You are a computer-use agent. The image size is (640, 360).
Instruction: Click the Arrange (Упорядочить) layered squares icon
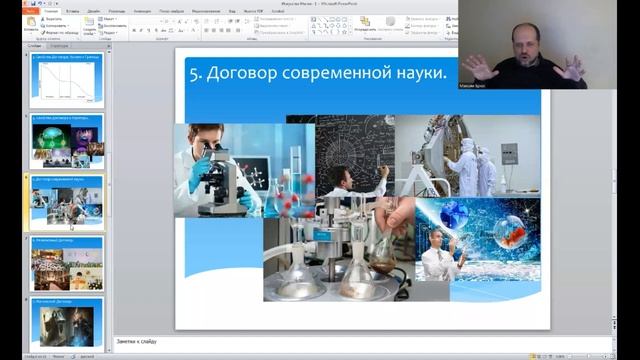pyautogui.click(x=365, y=21)
